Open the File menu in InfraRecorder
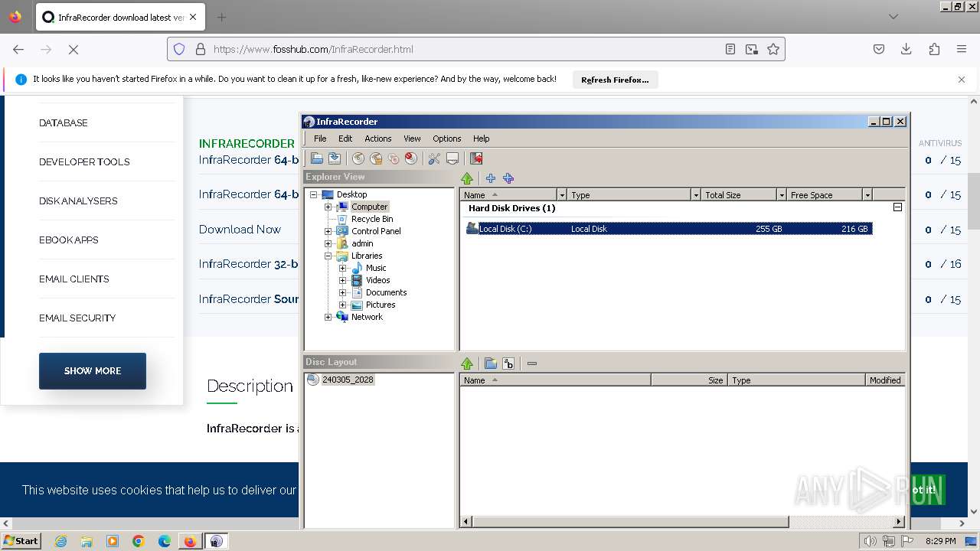This screenshot has height=551, width=980. pyautogui.click(x=320, y=139)
